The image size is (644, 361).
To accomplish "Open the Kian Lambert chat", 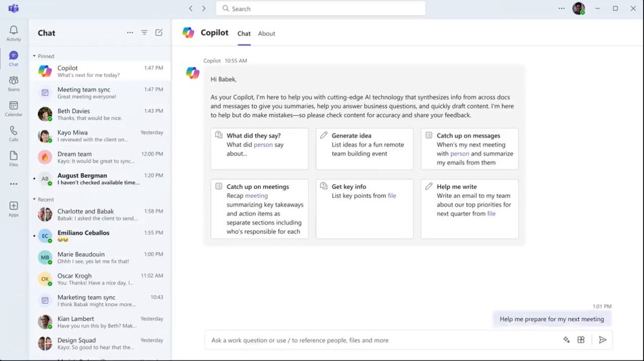I will tap(100, 322).
